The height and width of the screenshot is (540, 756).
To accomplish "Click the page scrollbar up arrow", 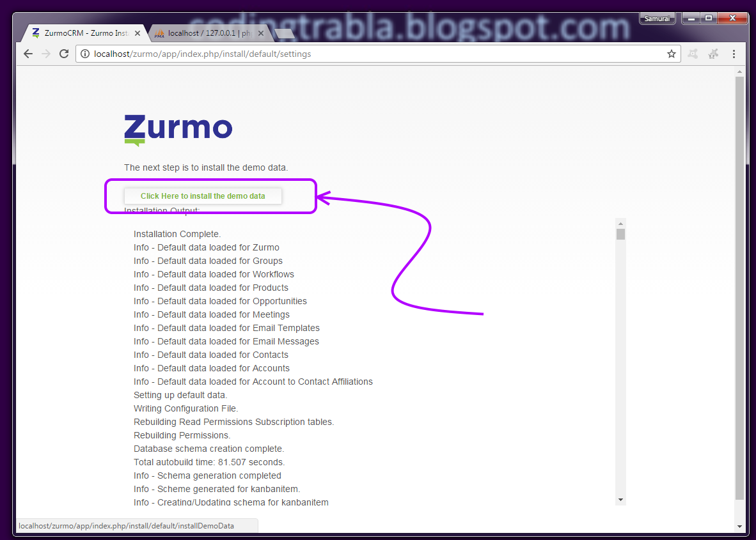I will tap(739, 72).
